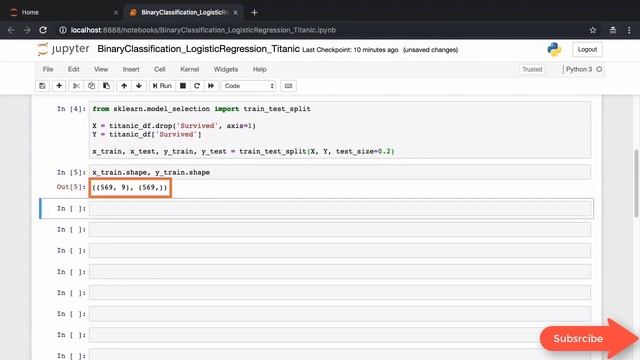Run the selected cell
The width and height of the screenshot is (640, 360).
click(162, 86)
